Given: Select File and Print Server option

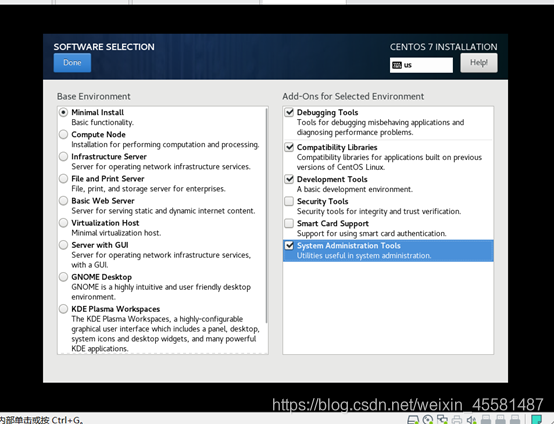Looking at the screenshot, I should (63, 179).
